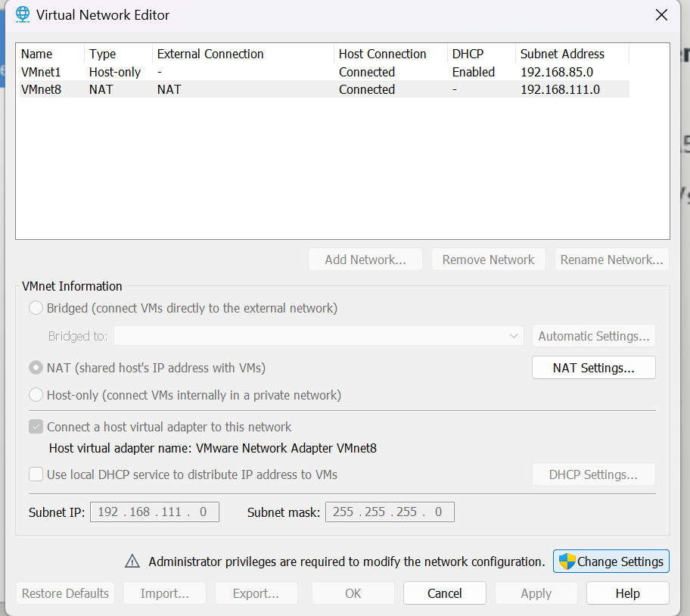Select the Bridged radio button
This screenshot has height=616, width=690.
coord(36,307)
